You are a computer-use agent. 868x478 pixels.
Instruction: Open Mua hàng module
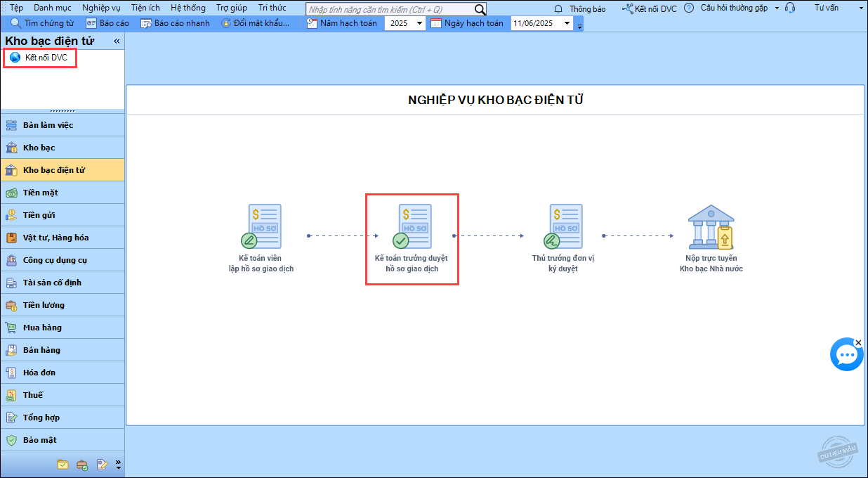63,328
